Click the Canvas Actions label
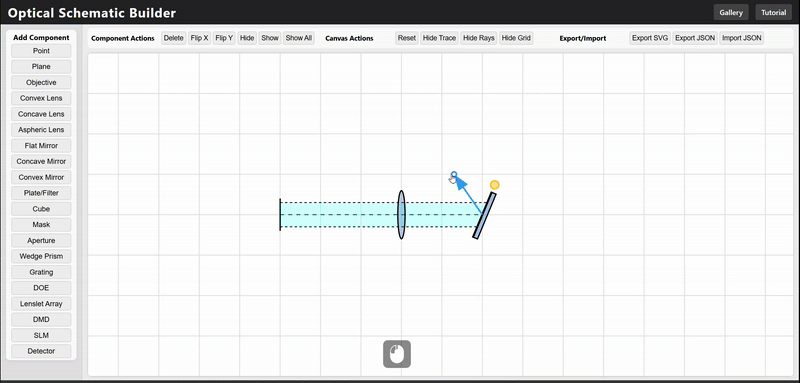800x383 pixels. point(349,38)
